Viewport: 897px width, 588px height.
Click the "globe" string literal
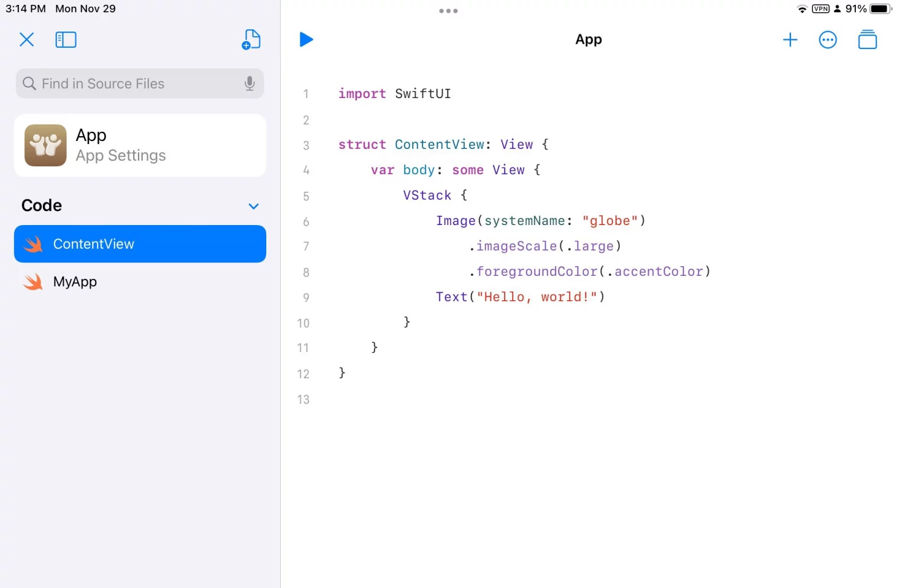point(610,221)
